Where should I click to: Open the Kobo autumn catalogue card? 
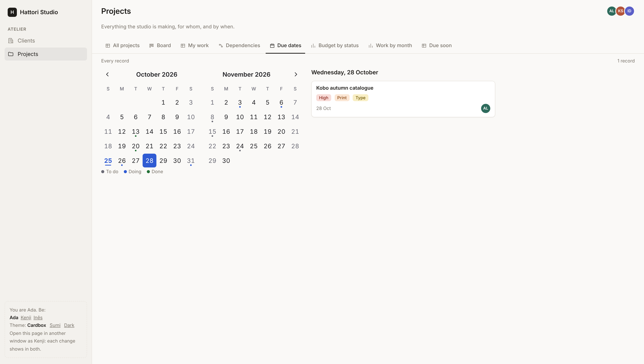point(403,99)
